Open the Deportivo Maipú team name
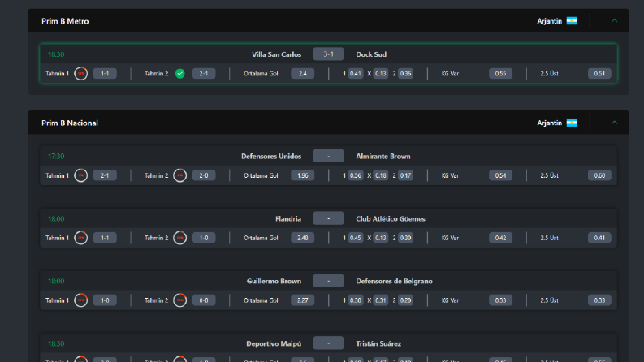The height and width of the screenshot is (362, 644). (x=274, y=343)
